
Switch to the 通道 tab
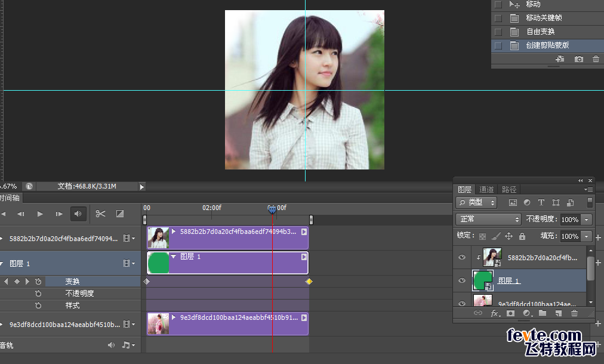(x=486, y=190)
